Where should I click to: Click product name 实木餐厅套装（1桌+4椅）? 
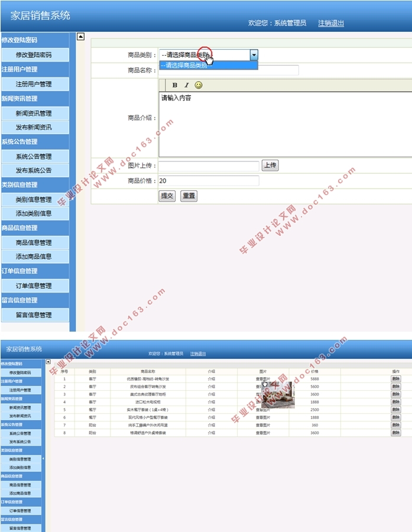click(x=148, y=410)
